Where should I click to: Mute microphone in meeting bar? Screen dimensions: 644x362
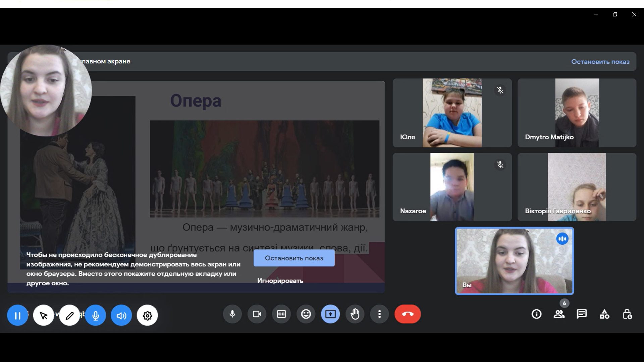pos(232,314)
